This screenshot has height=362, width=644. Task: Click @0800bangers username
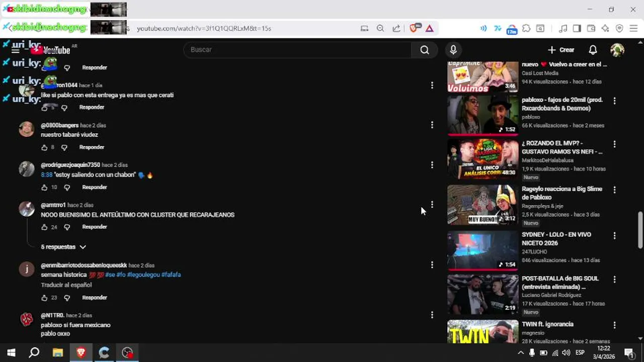point(59,125)
